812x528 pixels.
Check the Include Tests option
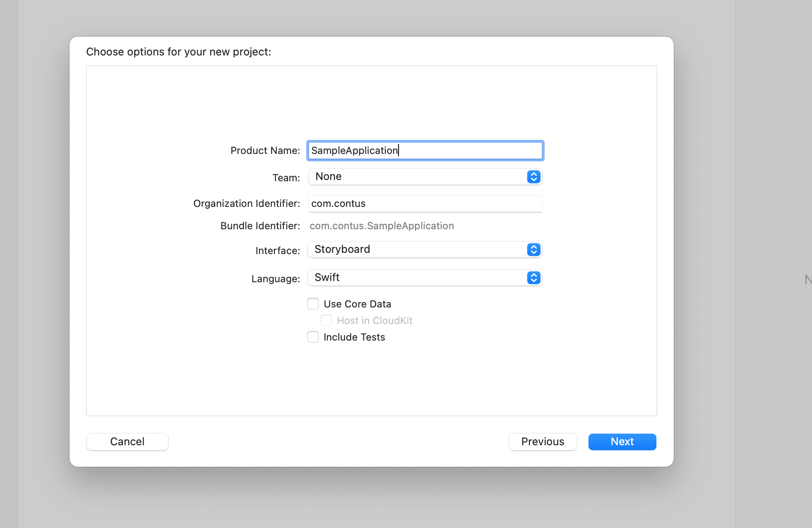313,337
